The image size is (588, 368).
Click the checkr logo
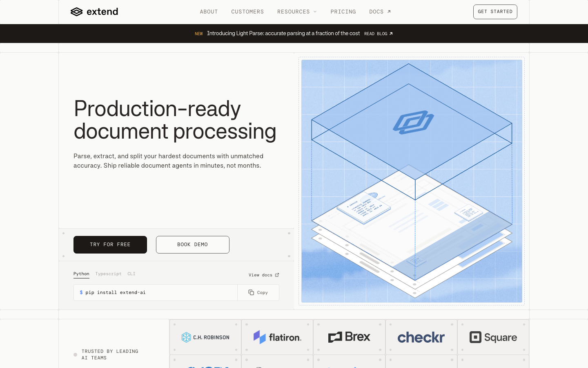[x=421, y=337]
